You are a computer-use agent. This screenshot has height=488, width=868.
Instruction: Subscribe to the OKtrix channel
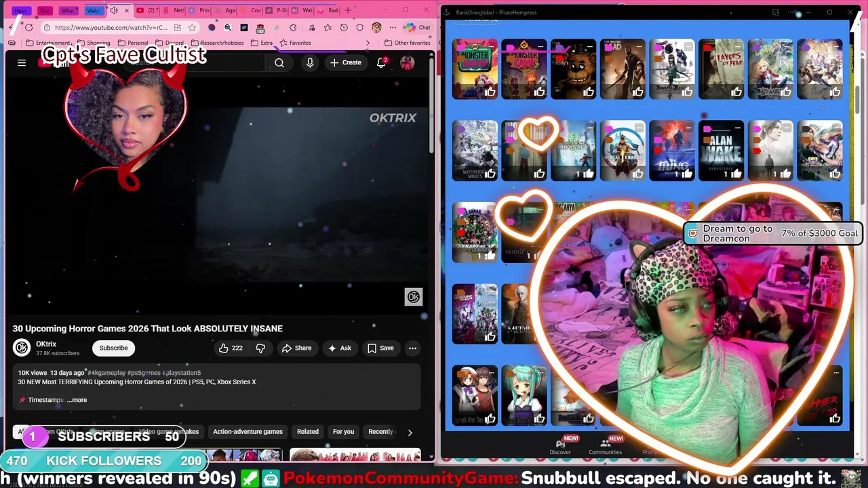(113, 348)
